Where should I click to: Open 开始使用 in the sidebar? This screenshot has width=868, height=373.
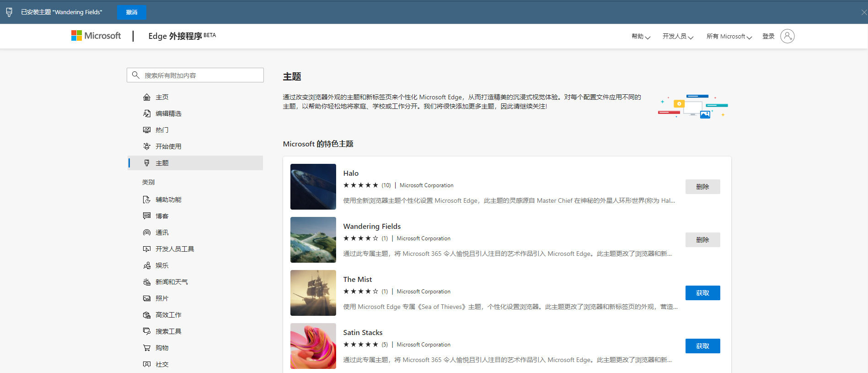pos(195,146)
